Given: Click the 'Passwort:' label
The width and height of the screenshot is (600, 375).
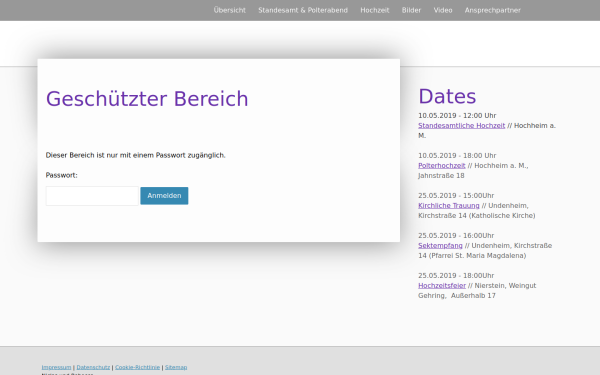Looking at the screenshot, I should [61, 175].
